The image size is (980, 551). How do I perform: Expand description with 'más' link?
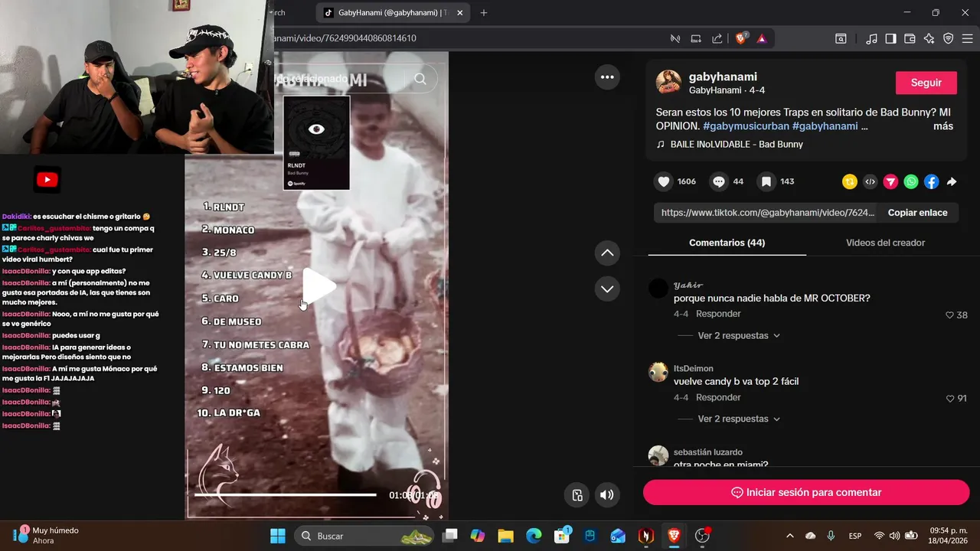(x=943, y=126)
